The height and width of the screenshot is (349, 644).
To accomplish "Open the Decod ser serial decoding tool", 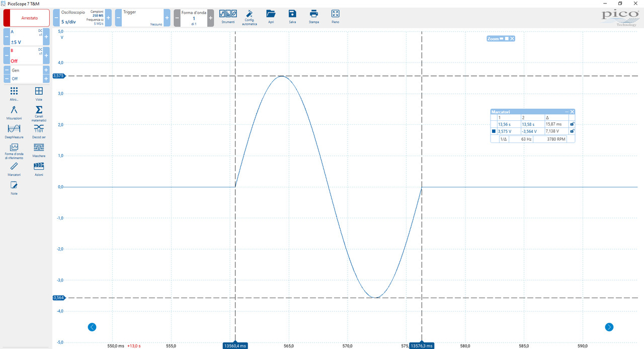I will (39, 131).
